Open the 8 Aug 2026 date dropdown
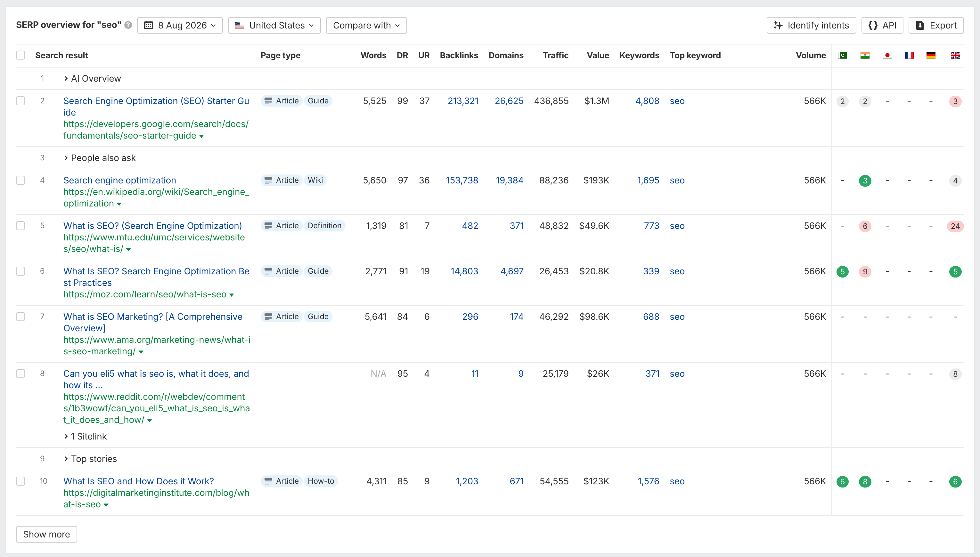 180,25
